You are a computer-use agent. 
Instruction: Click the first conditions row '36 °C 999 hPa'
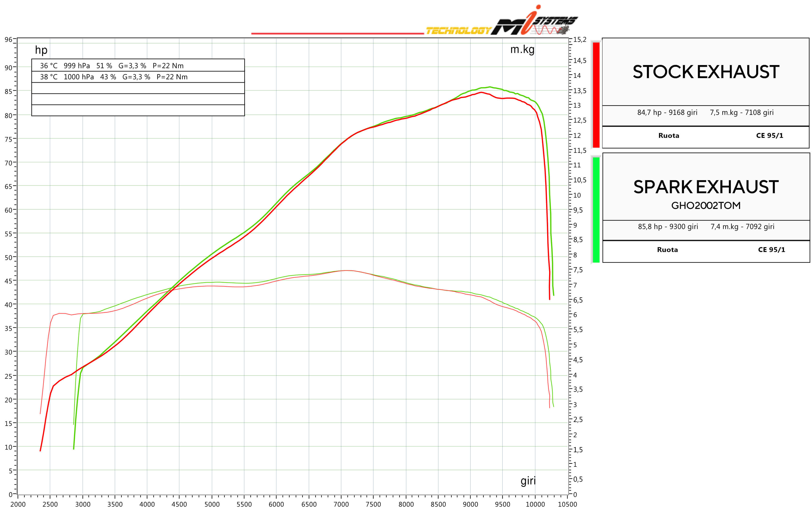(138, 66)
